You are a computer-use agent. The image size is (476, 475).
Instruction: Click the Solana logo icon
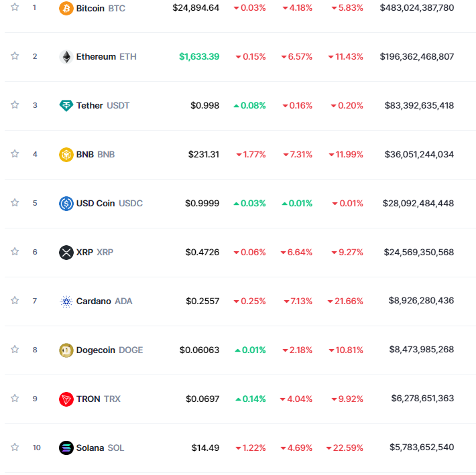pyautogui.click(x=66, y=448)
